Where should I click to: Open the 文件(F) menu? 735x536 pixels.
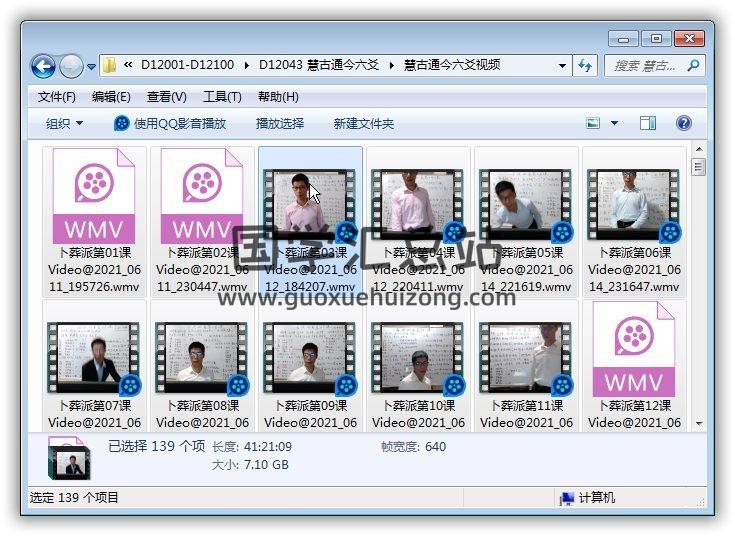click(x=57, y=97)
